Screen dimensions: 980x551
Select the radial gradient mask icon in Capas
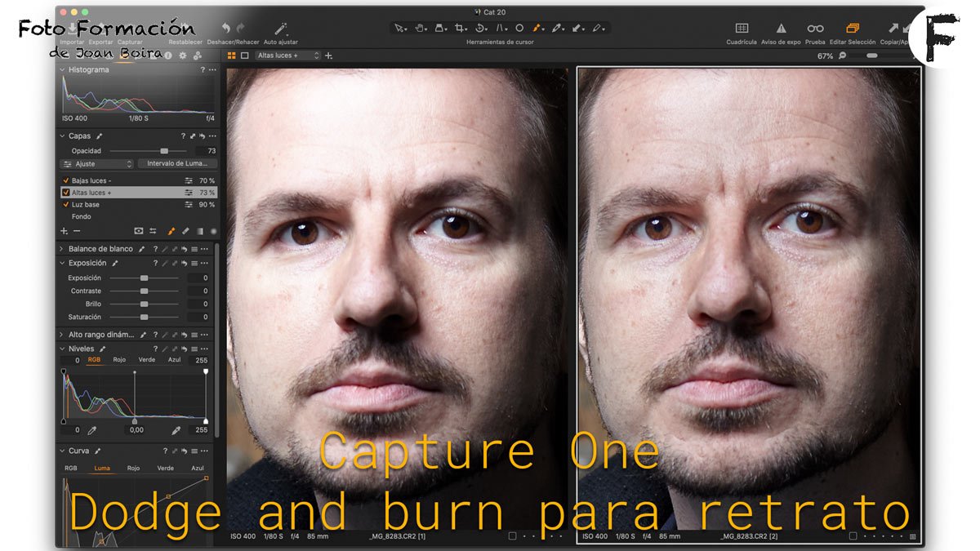(213, 231)
